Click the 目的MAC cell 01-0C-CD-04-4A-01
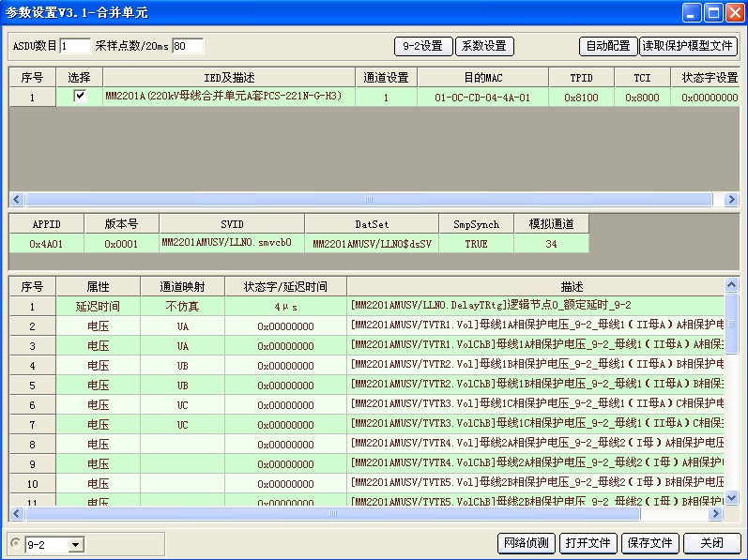This screenshot has width=748, height=560. (482, 97)
